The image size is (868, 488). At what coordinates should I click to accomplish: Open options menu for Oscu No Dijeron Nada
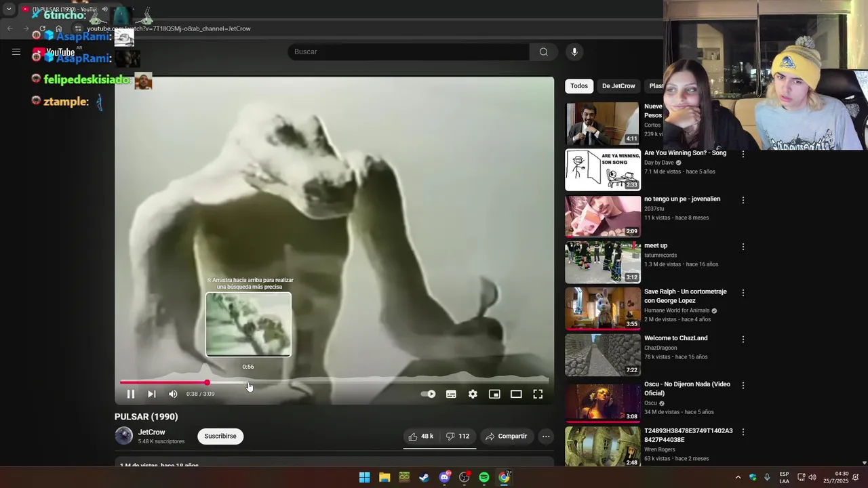coord(743,385)
